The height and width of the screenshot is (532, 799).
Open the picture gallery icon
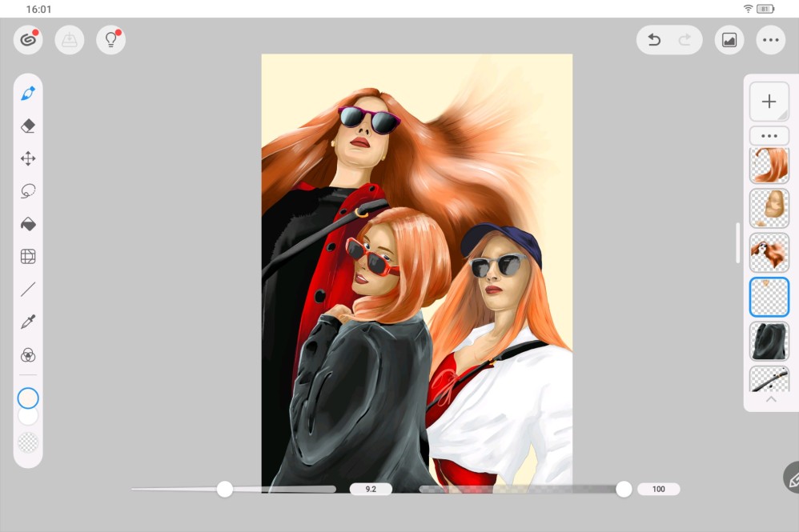click(x=729, y=40)
